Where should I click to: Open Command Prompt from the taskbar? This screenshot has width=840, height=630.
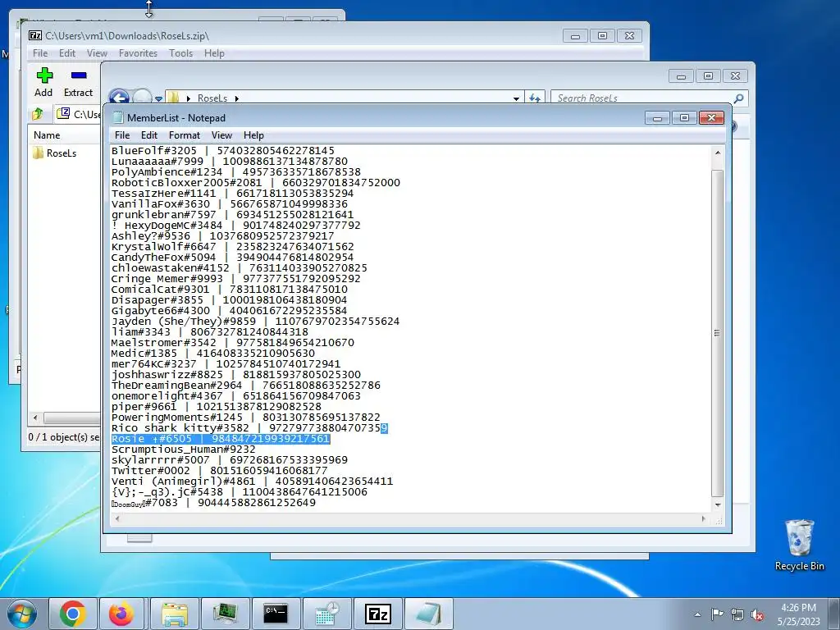click(x=276, y=614)
